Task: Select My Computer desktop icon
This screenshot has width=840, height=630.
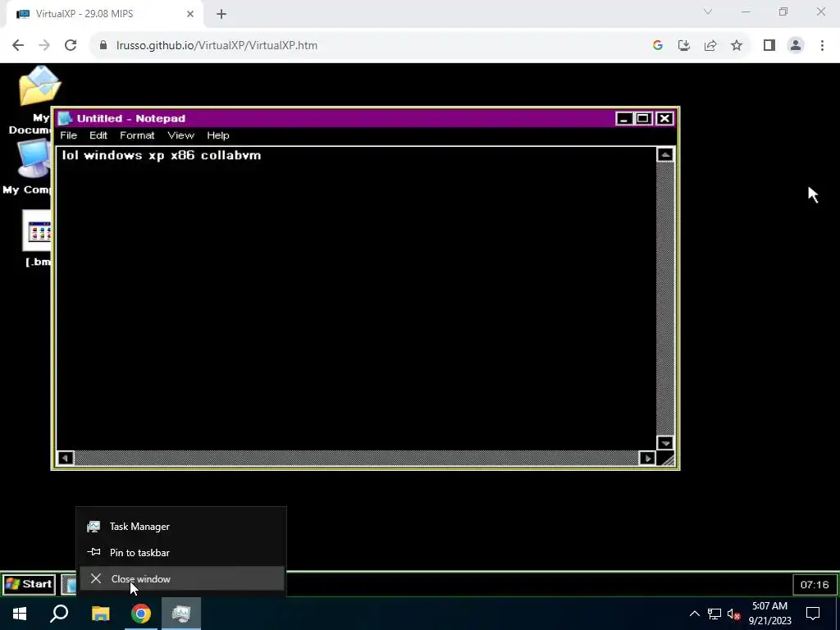Action: [x=28, y=167]
